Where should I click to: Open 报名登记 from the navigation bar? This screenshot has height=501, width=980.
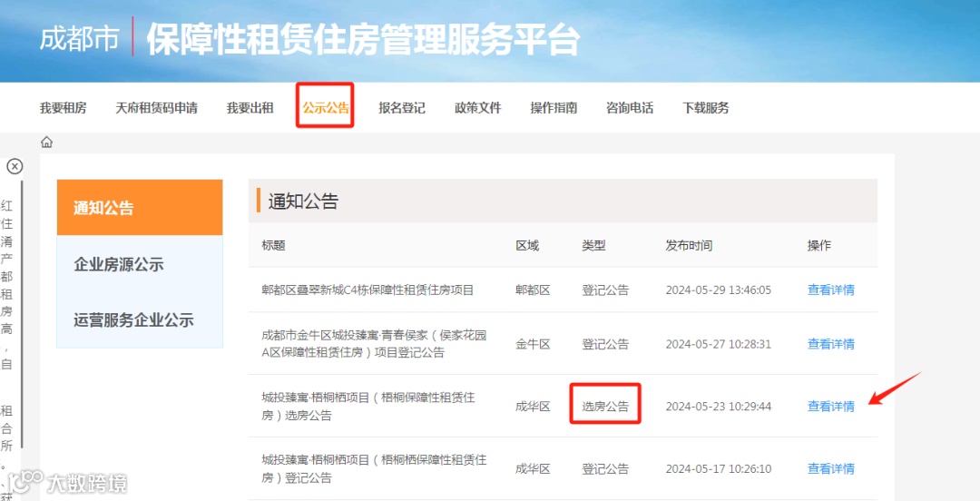pos(402,108)
